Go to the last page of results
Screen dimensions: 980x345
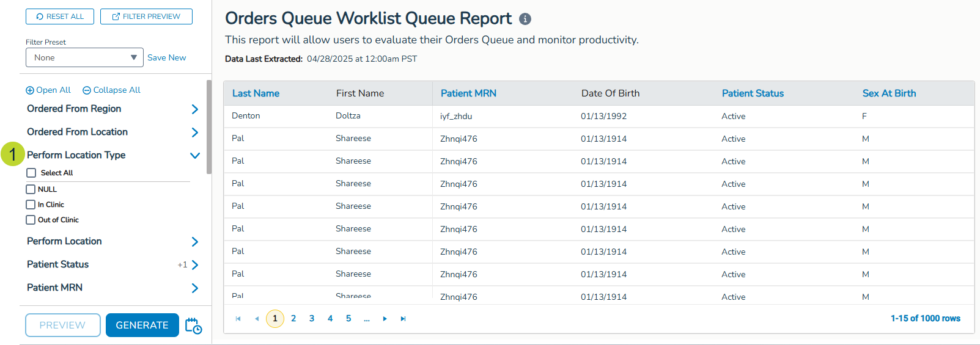[x=403, y=319]
